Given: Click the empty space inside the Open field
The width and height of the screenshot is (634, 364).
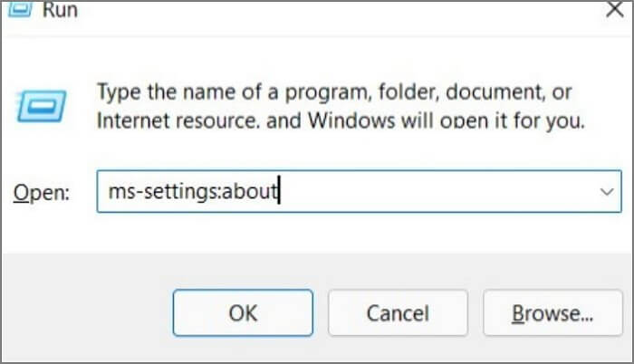Looking at the screenshot, I should pos(435,193).
